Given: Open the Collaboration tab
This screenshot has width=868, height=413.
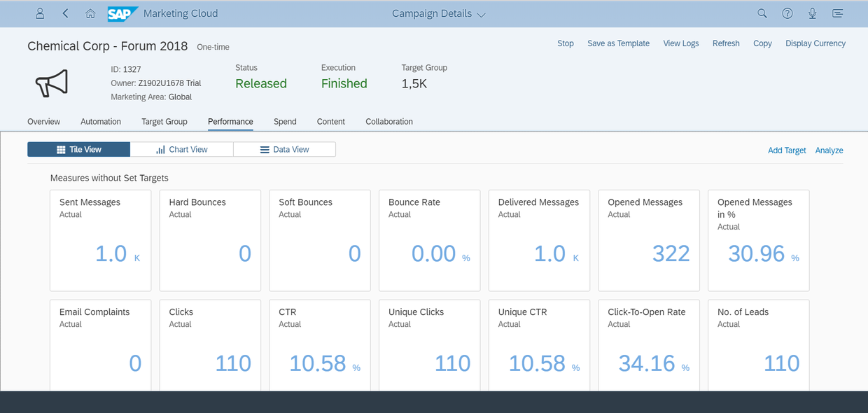Looking at the screenshot, I should click(389, 121).
